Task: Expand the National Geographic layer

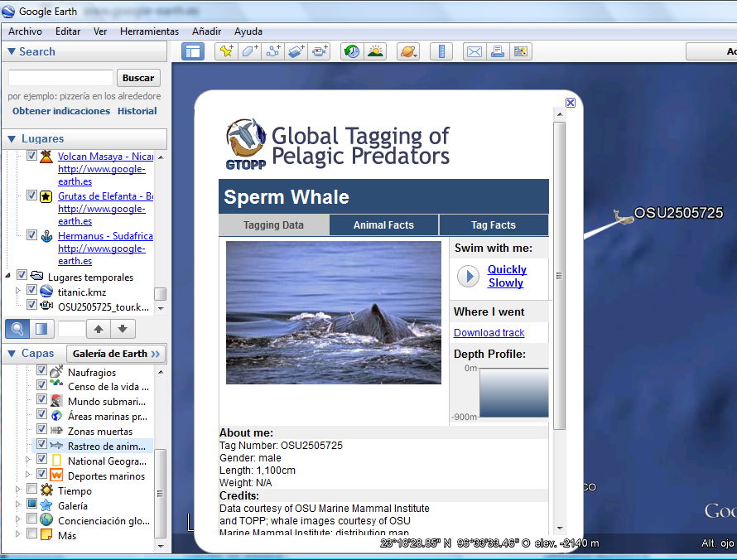Action: (x=27, y=459)
